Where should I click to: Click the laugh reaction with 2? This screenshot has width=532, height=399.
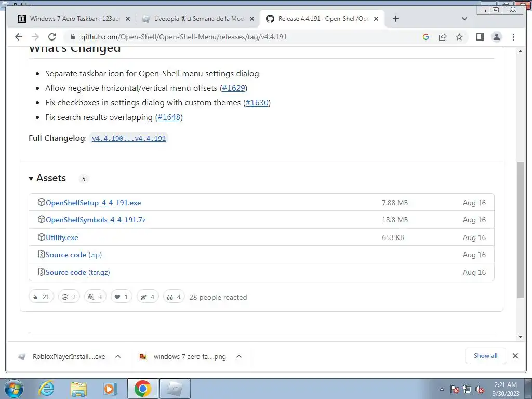tap(69, 297)
